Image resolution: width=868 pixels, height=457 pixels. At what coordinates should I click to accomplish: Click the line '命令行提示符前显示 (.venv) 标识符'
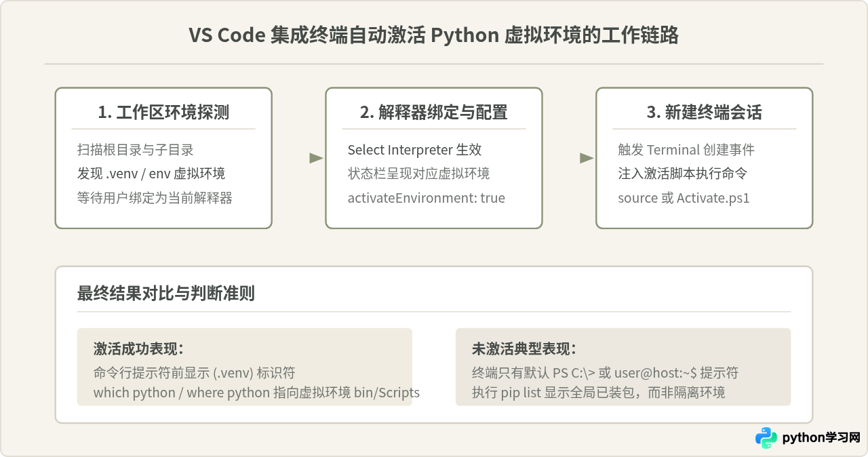click(195, 372)
